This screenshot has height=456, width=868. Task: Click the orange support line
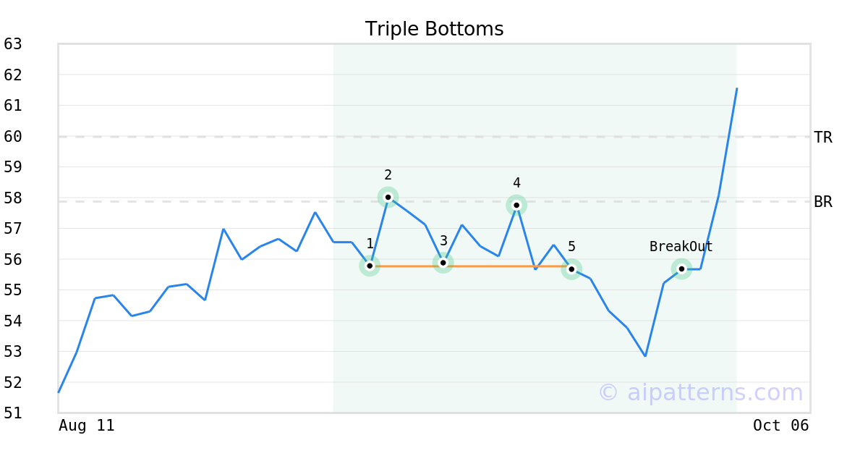click(506, 266)
